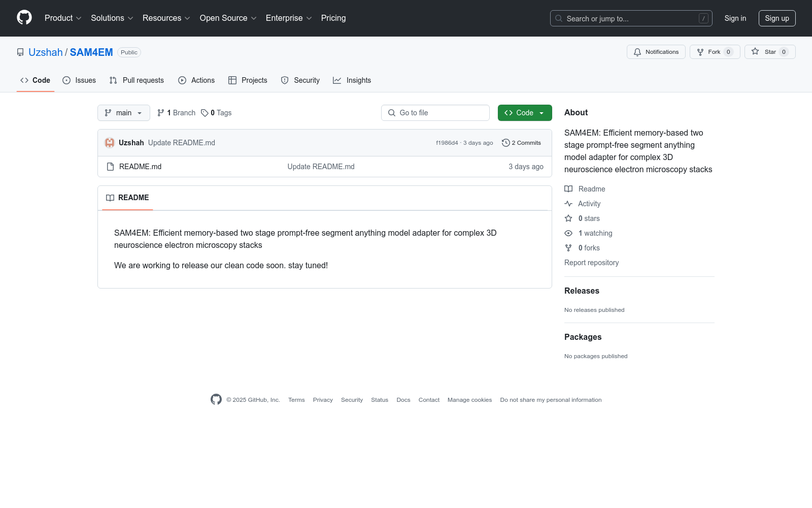Open the footer Security link
The image size is (812, 508).
352,400
